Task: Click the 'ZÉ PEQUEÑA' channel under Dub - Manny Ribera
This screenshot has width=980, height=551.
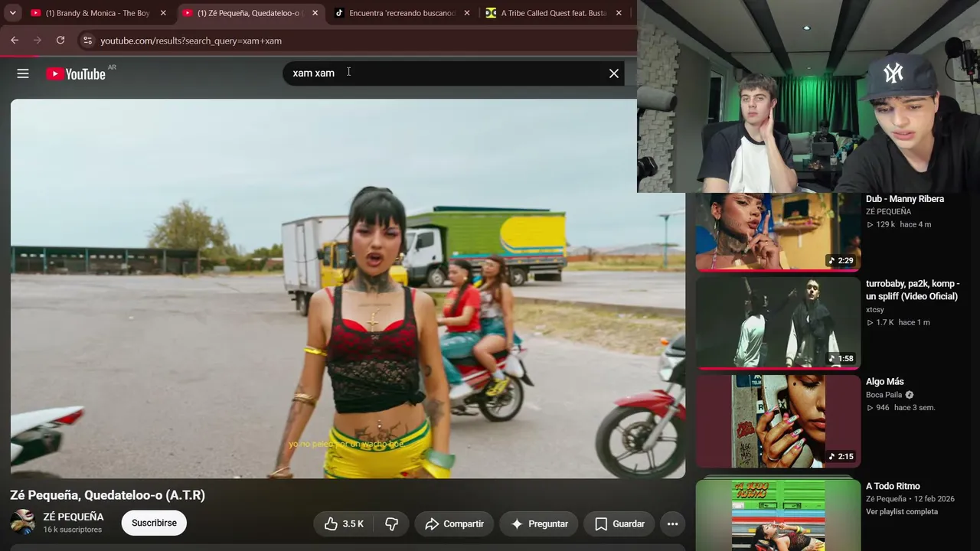Action: coord(888,212)
